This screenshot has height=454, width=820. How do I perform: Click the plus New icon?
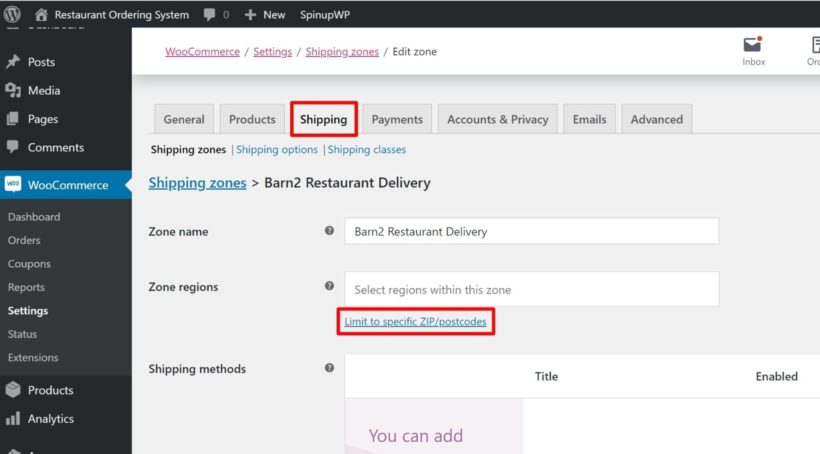click(250, 15)
